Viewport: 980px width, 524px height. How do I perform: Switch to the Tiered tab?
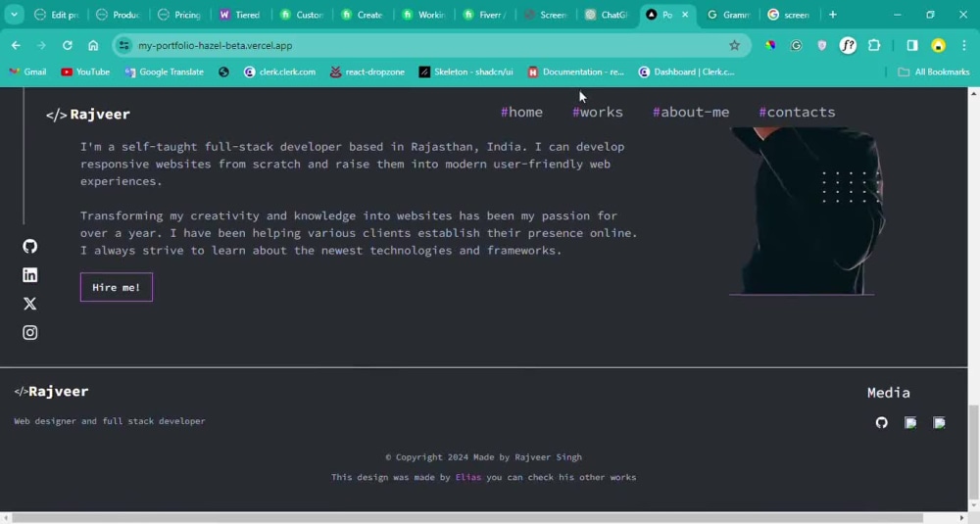(240, 15)
